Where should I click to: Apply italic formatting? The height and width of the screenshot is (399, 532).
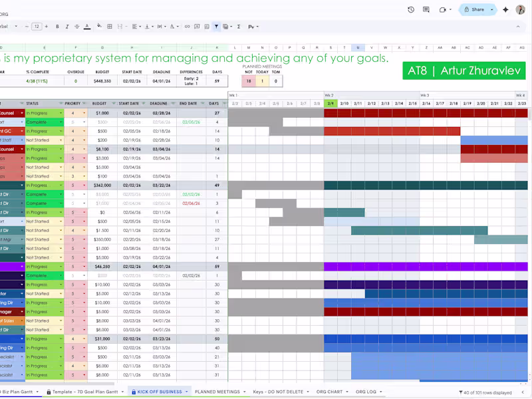coord(66,27)
